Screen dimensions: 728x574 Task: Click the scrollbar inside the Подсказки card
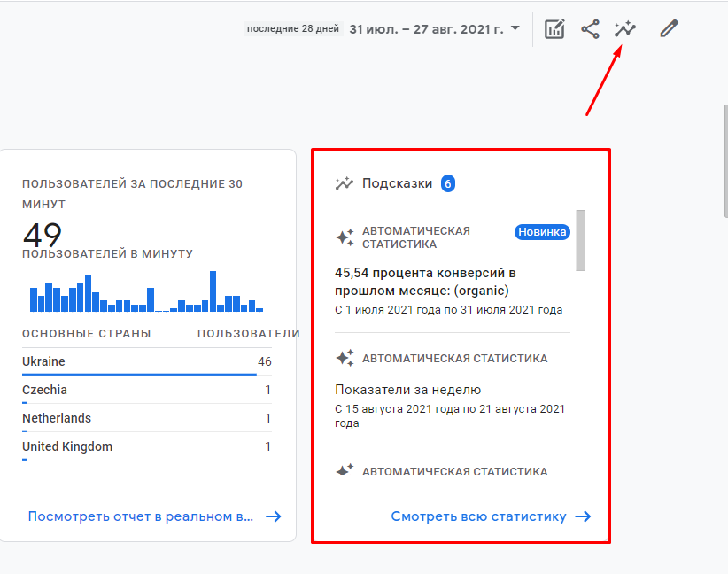pyautogui.click(x=580, y=240)
